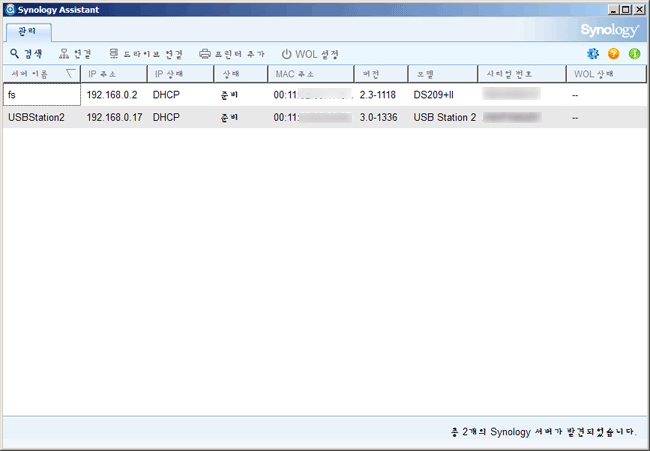Minimize the Synology Assistant window
650x451 pixels.
click(x=614, y=10)
